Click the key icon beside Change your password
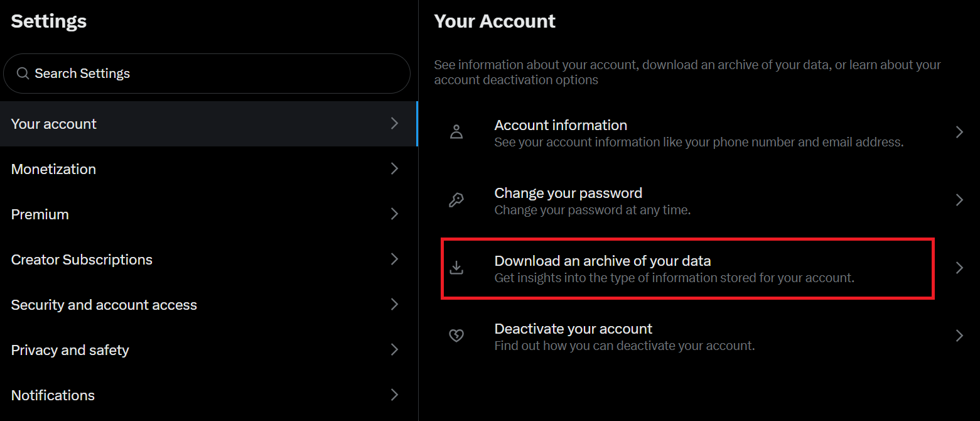The height and width of the screenshot is (421, 980). (x=456, y=200)
